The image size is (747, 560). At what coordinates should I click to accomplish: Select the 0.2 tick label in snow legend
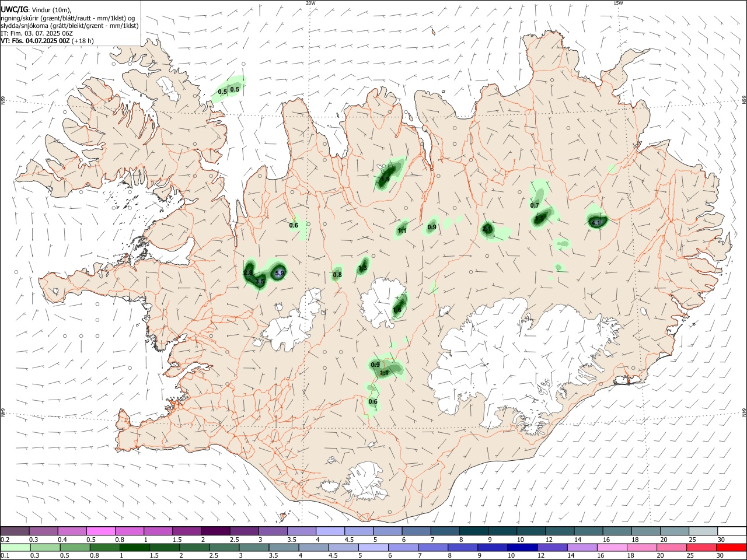pos(5,540)
